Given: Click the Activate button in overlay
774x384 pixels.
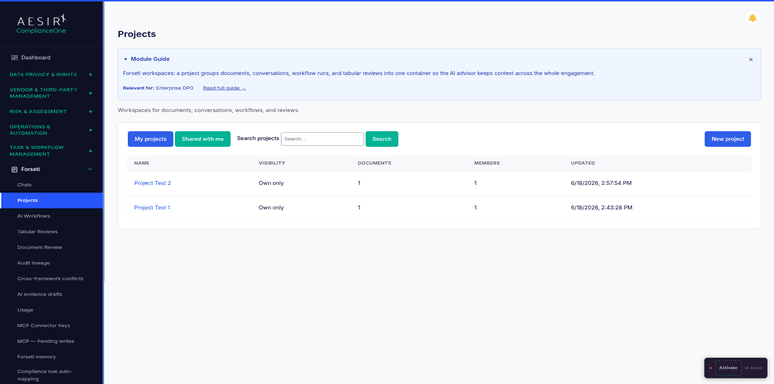Looking at the screenshot, I should tap(728, 368).
